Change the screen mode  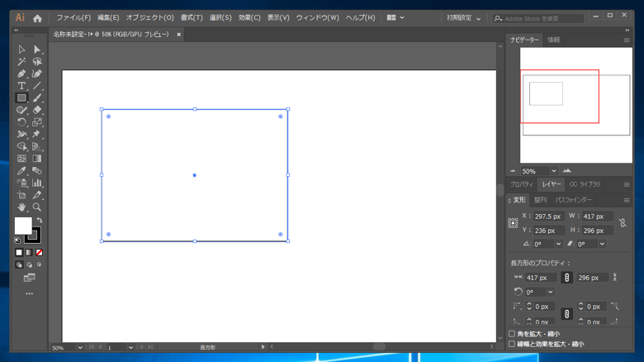pos(29,278)
